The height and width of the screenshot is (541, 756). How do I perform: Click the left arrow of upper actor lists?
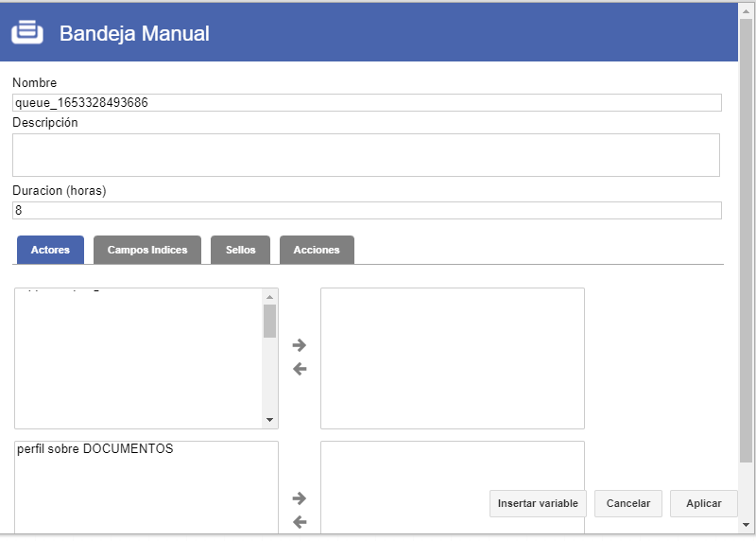click(300, 369)
